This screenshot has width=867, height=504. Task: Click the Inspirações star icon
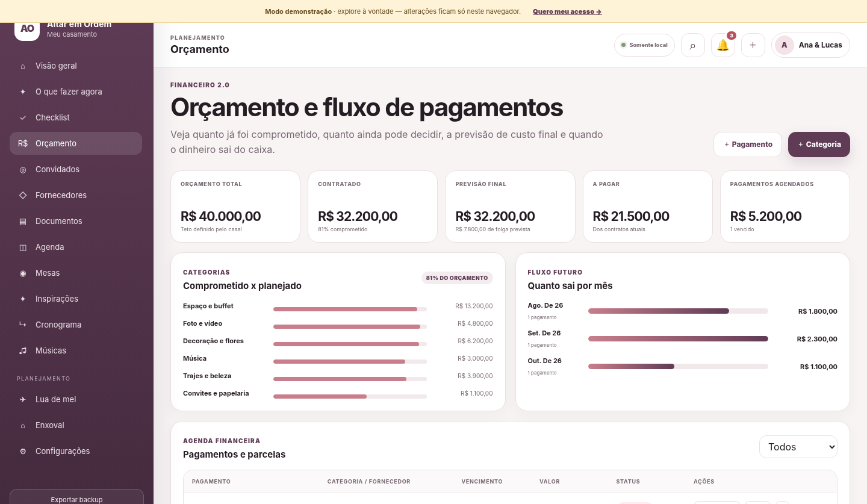(x=23, y=299)
